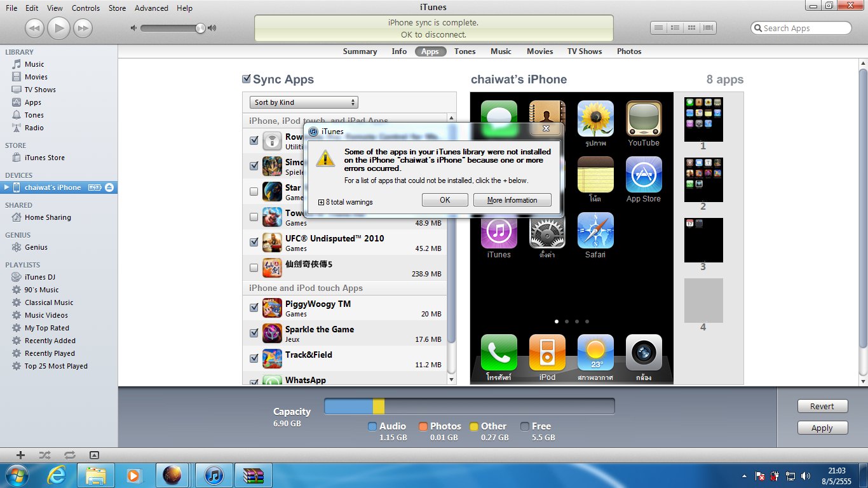Open the Advanced menu

coord(151,8)
